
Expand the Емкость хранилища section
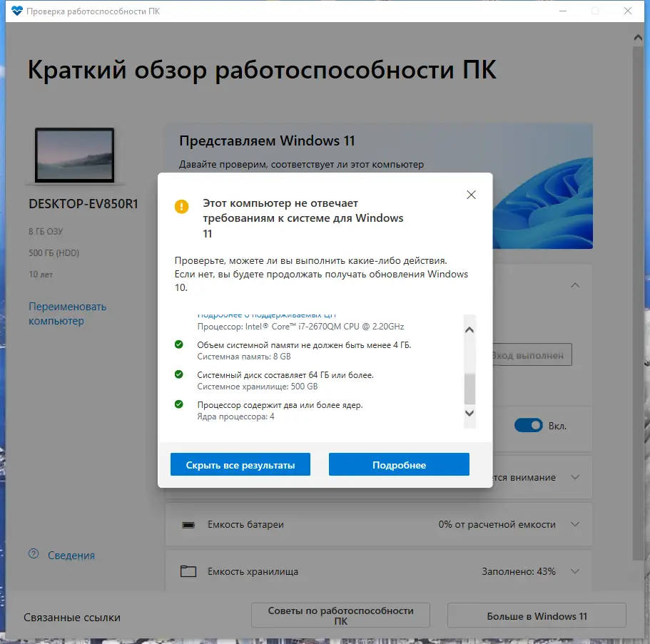tap(575, 571)
